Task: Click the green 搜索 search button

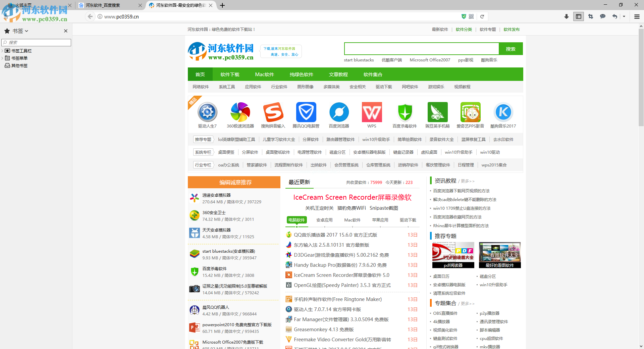Action: click(x=511, y=49)
